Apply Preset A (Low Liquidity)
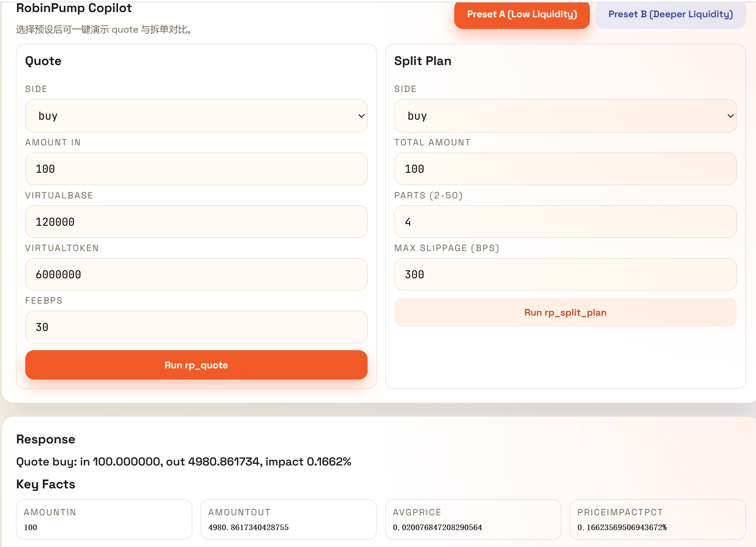Image resolution: width=756 pixels, height=547 pixels. [522, 15]
